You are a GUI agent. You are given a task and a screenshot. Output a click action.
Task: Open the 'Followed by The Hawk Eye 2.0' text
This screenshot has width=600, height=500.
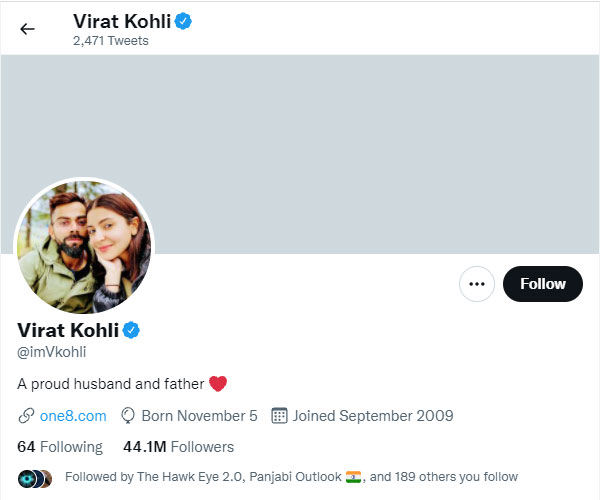pos(200,477)
